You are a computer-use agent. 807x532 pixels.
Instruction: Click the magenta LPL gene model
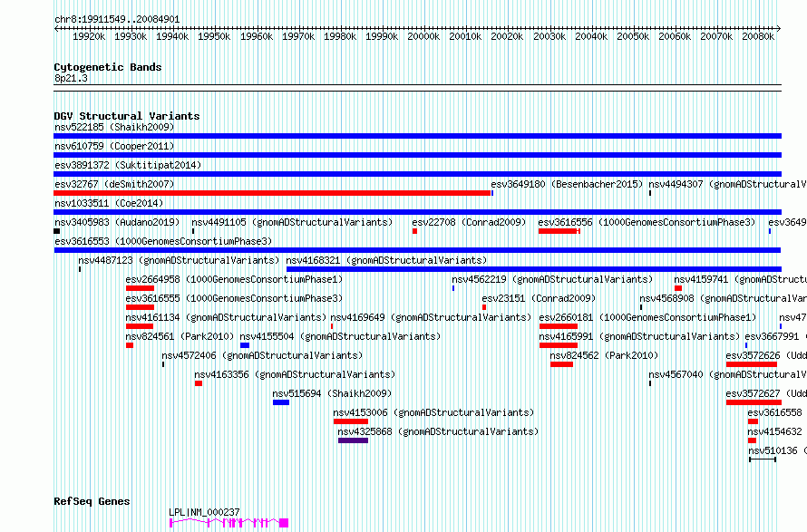click(x=229, y=523)
